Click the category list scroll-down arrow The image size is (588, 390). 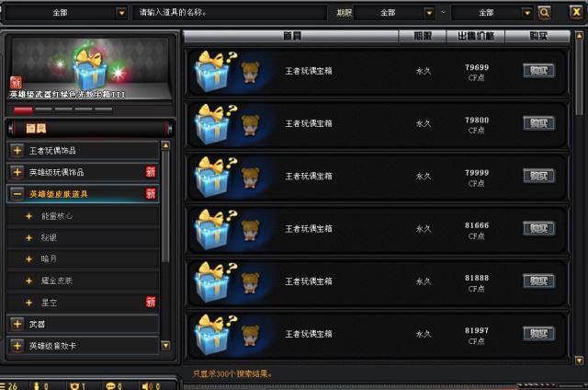click(x=165, y=345)
